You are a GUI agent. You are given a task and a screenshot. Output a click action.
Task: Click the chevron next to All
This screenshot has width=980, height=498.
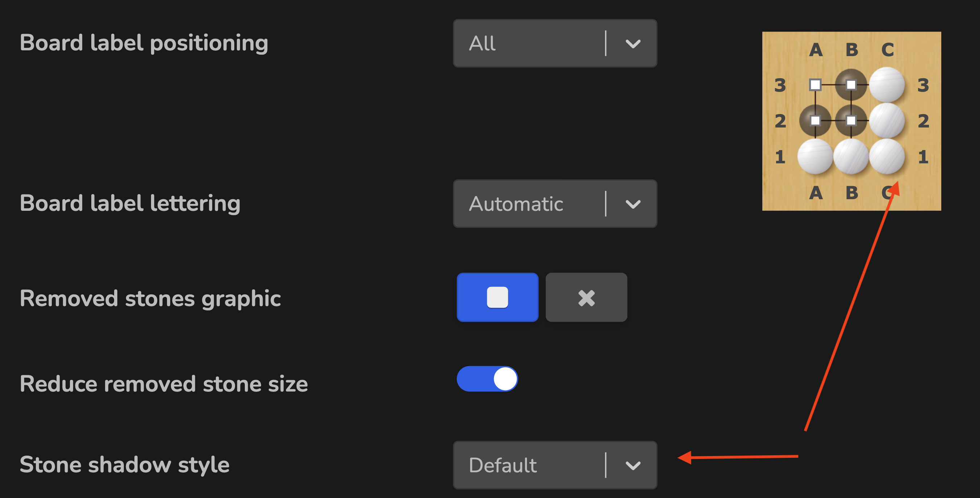coord(633,44)
